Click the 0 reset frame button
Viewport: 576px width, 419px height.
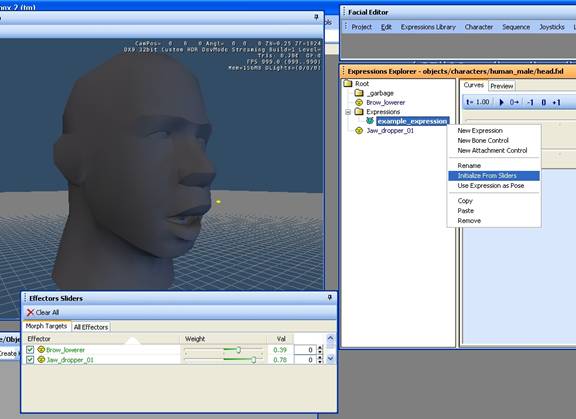tap(544, 102)
